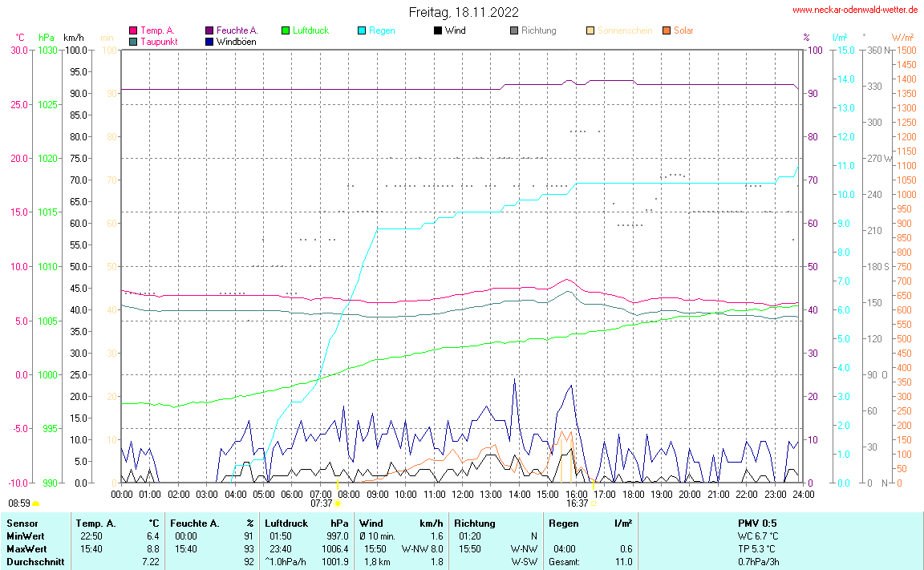
Task: Click the gray Richtung legend swatch
Action: click(514, 30)
